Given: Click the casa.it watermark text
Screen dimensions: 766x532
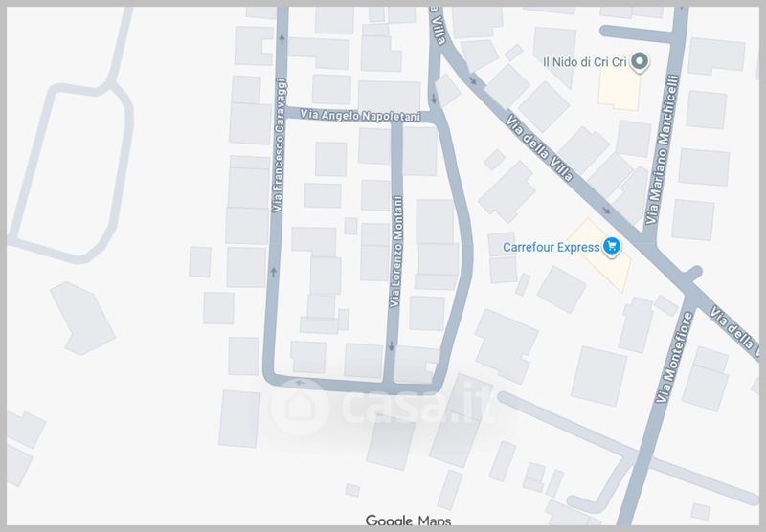Looking at the screenshot, I should pyautogui.click(x=417, y=405).
